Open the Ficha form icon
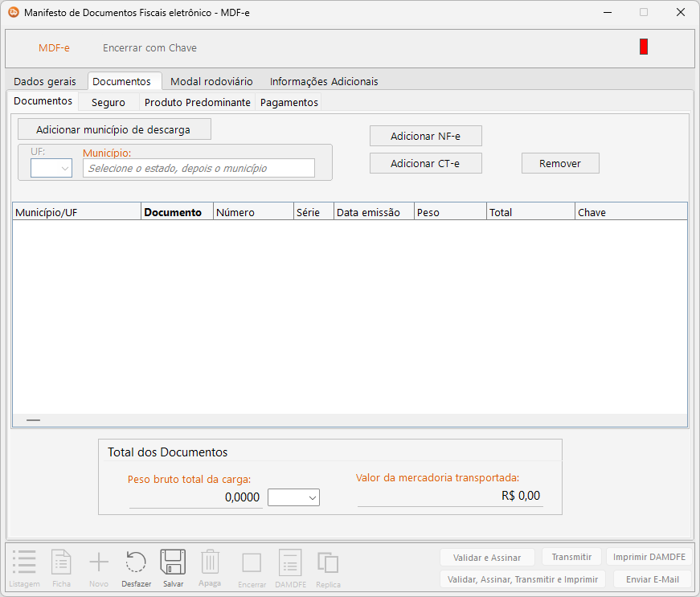The width and height of the screenshot is (700, 597). [62, 562]
